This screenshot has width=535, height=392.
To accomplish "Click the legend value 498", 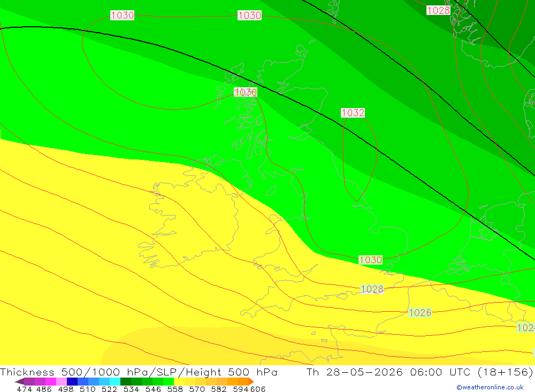I will [65, 389].
